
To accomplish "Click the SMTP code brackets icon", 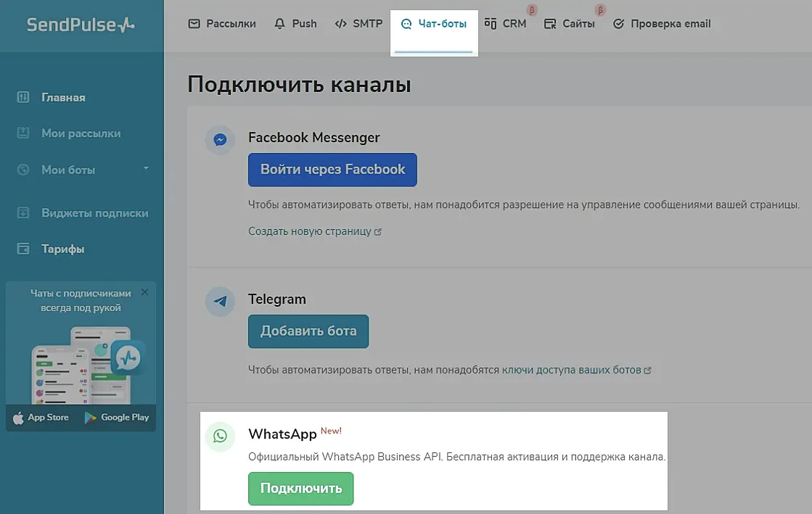I will 340,24.
